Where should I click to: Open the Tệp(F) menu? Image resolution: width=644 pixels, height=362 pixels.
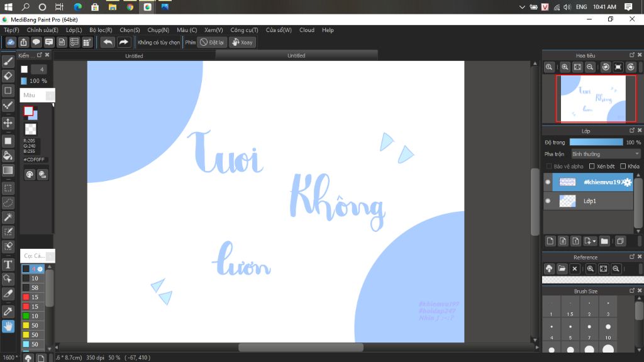pyautogui.click(x=11, y=30)
